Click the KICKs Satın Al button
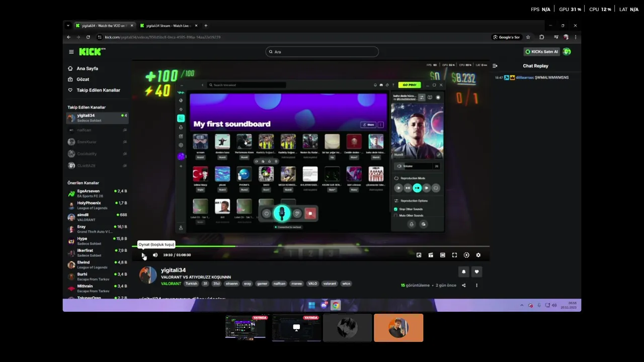 point(541,52)
